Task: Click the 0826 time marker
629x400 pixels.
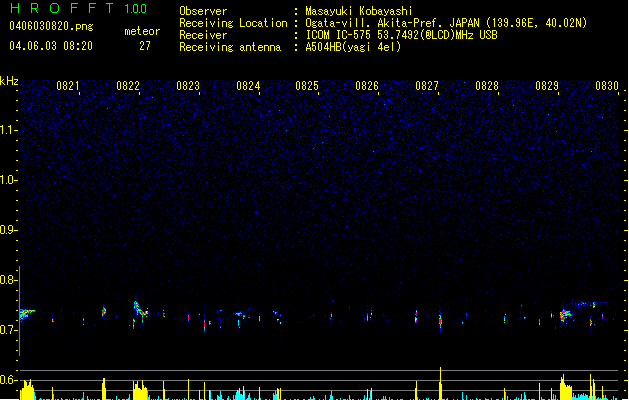Action: coord(367,86)
